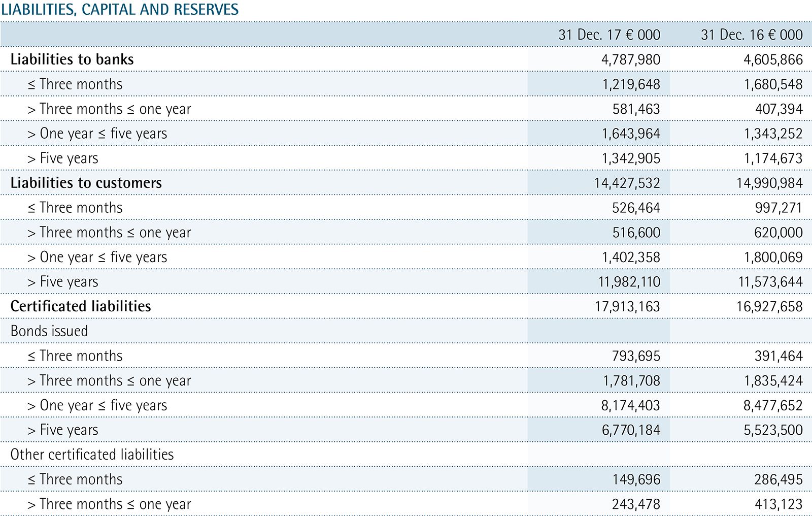This screenshot has height=516, width=812.
Task: Select the '31 Dec. 16 € 000' column header
Action: tap(752, 35)
